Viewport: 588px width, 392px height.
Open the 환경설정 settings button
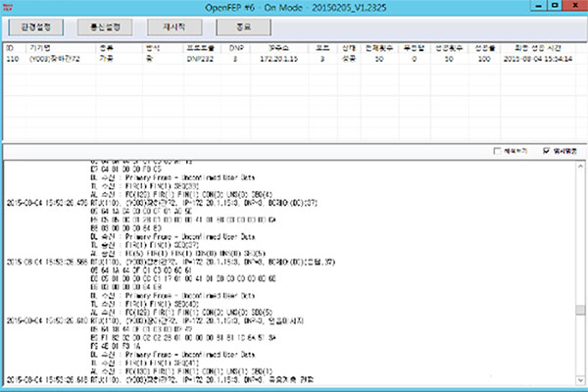pos(35,27)
